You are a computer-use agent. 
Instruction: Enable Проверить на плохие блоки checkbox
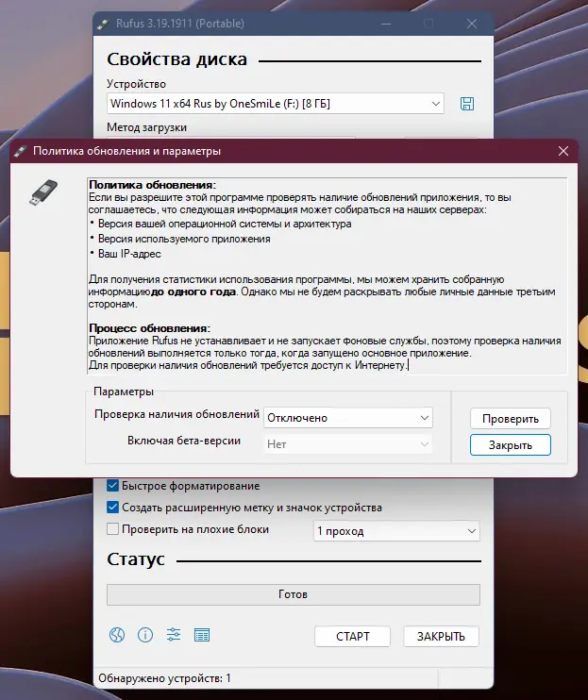click(112, 529)
